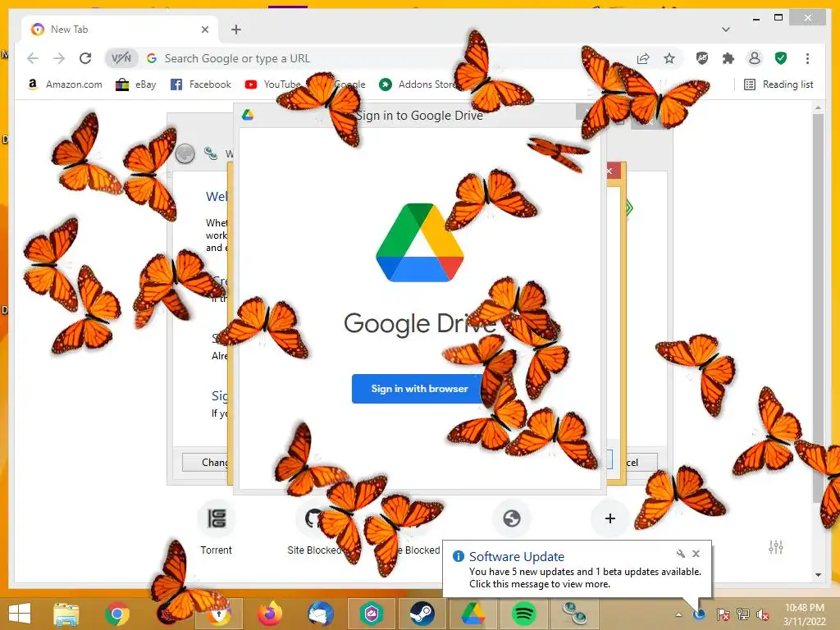Viewport: 840px width, 630px height.
Task: Click the green security shield icon
Action: 781,58
